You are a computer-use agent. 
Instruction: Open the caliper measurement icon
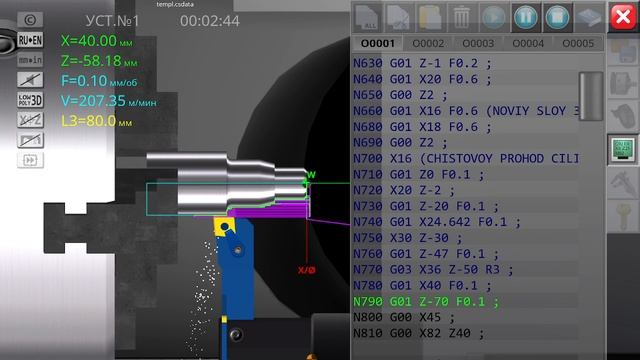[x=623, y=183]
